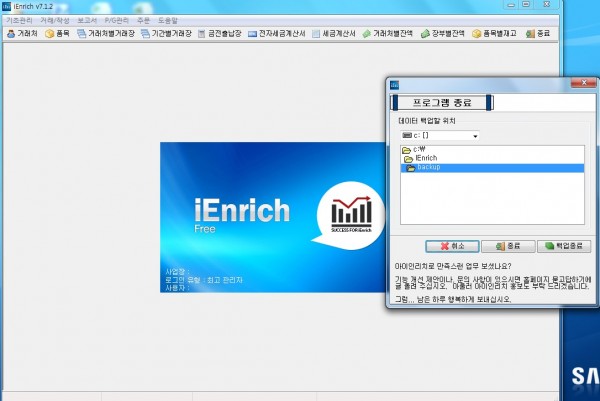
Task: Click the 백업종료 button
Action: [564, 245]
